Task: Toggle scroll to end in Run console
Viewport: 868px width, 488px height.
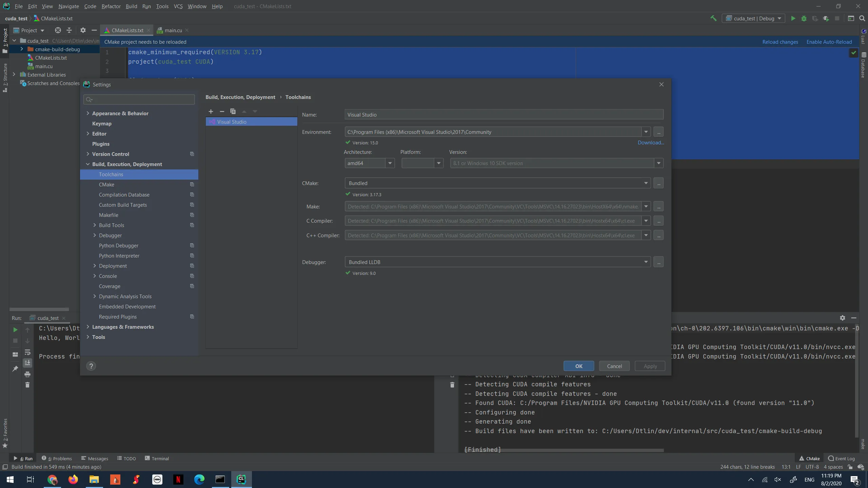Action: [x=27, y=363]
